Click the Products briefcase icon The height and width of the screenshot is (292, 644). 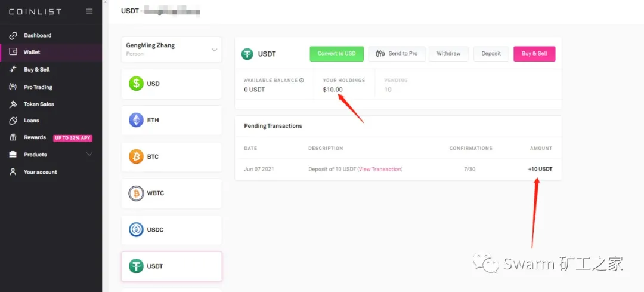click(13, 155)
